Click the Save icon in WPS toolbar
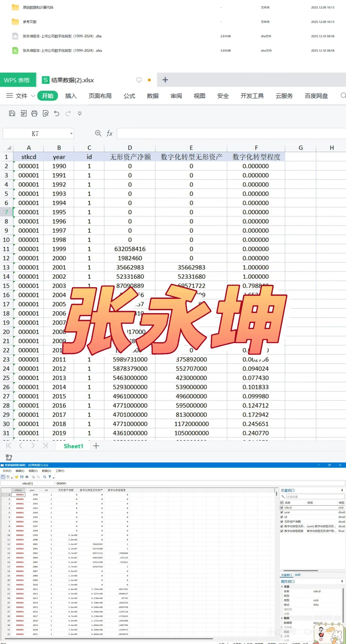This screenshot has height=644, width=346. click(12, 113)
